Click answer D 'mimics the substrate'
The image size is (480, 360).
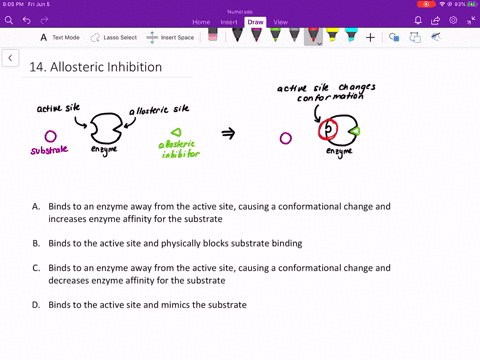tap(204, 305)
